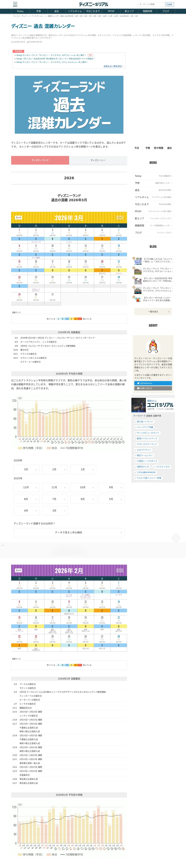Toggle the ランド badge on March calendar header
186x868 pixels.
coord(18,218)
